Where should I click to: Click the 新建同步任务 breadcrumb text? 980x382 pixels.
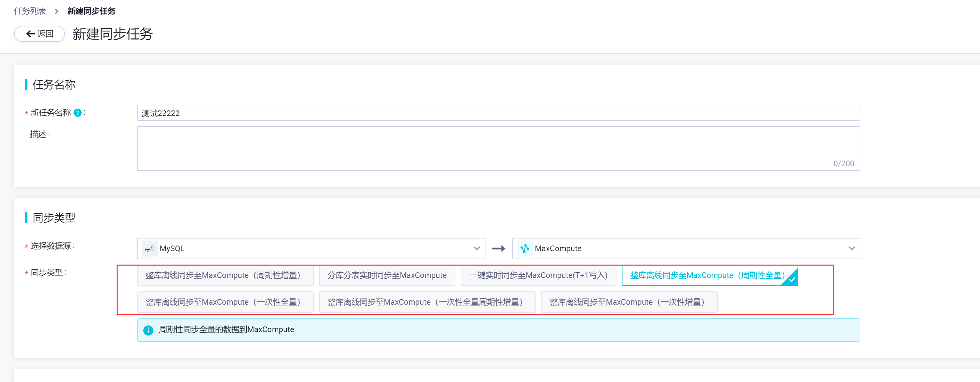[91, 11]
